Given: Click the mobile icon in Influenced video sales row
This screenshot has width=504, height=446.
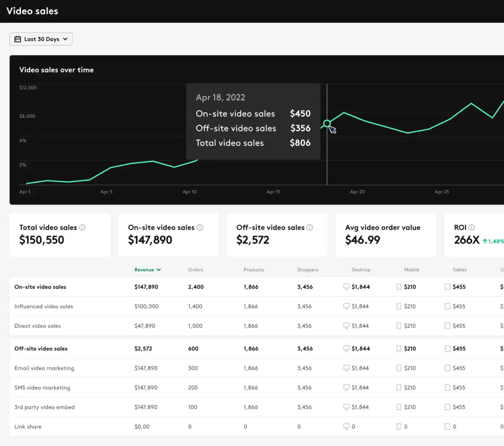Looking at the screenshot, I should (399, 306).
